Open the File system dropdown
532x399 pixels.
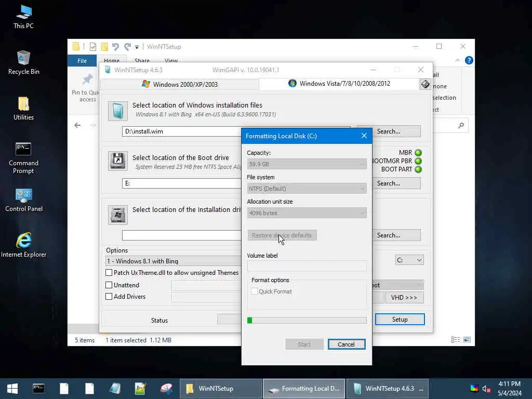[x=307, y=189]
